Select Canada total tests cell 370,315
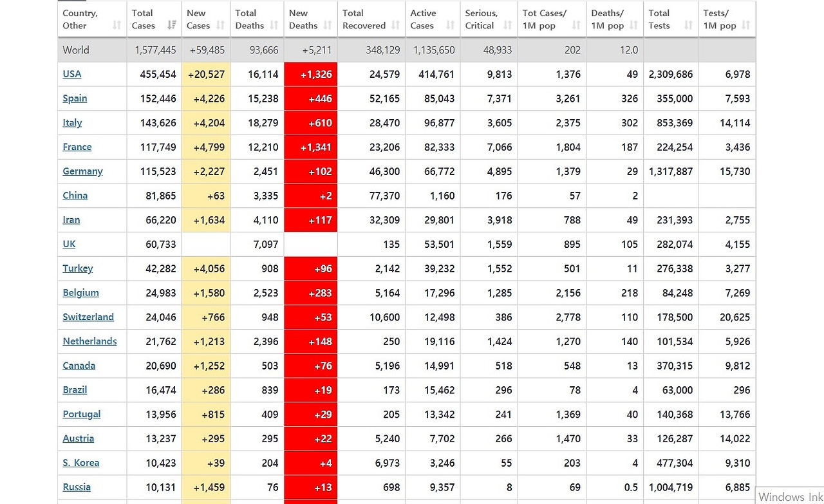824x504 pixels. [671, 366]
